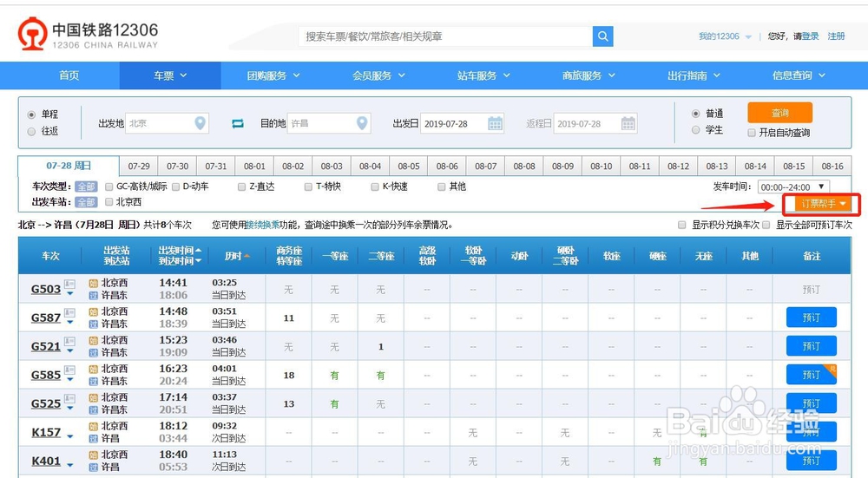The image size is (868, 478).
Task: Click 预订 button for train G587
Action: [811, 318]
